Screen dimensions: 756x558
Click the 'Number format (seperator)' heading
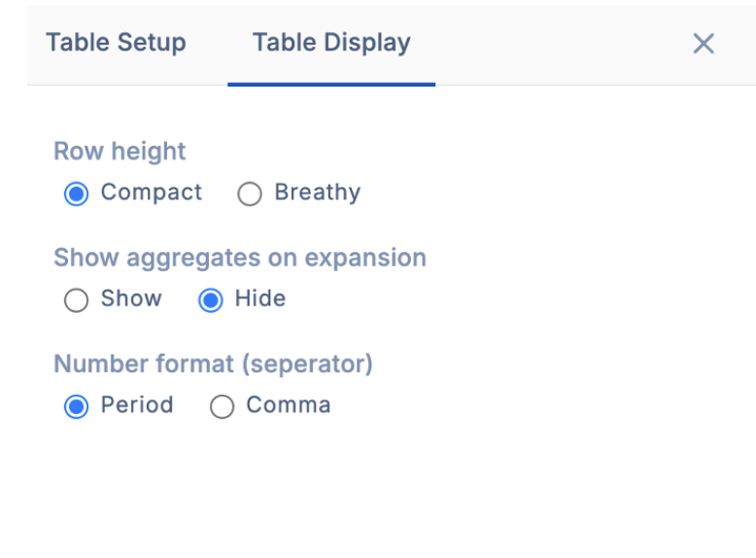pyautogui.click(x=213, y=364)
